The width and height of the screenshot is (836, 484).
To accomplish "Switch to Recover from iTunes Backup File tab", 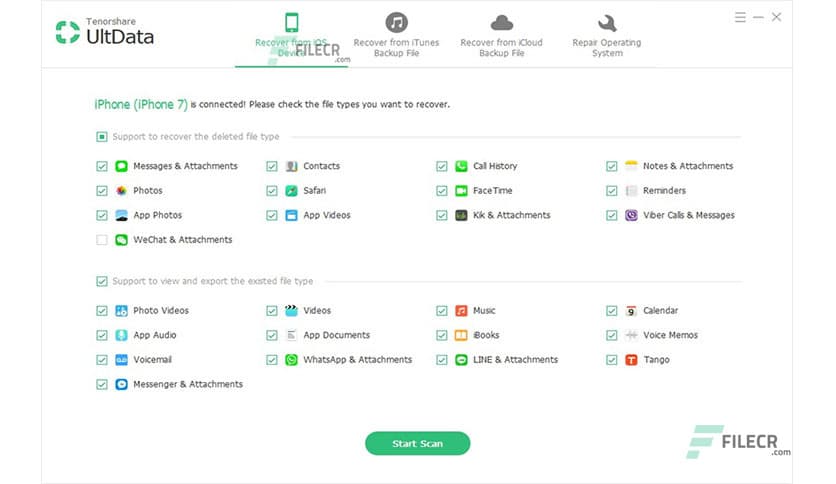I will point(396,35).
